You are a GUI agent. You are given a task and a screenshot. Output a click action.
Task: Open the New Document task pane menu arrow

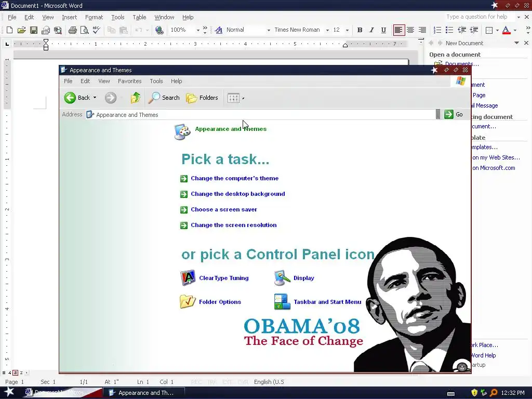pyautogui.click(x=516, y=43)
